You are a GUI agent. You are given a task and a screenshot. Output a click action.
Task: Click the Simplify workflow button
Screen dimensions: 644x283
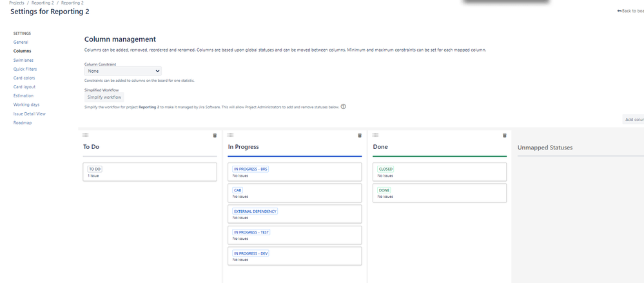[x=104, y=97]
